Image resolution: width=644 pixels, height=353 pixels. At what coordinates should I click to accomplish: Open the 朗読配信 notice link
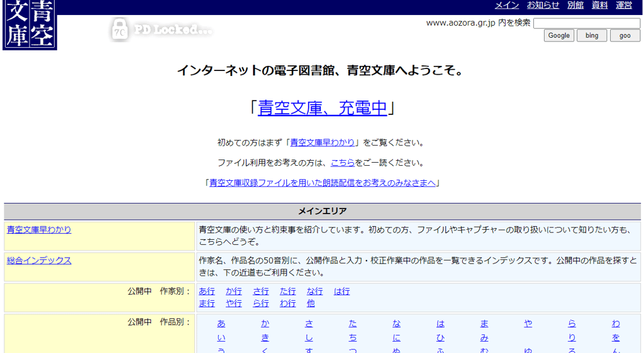323,183
